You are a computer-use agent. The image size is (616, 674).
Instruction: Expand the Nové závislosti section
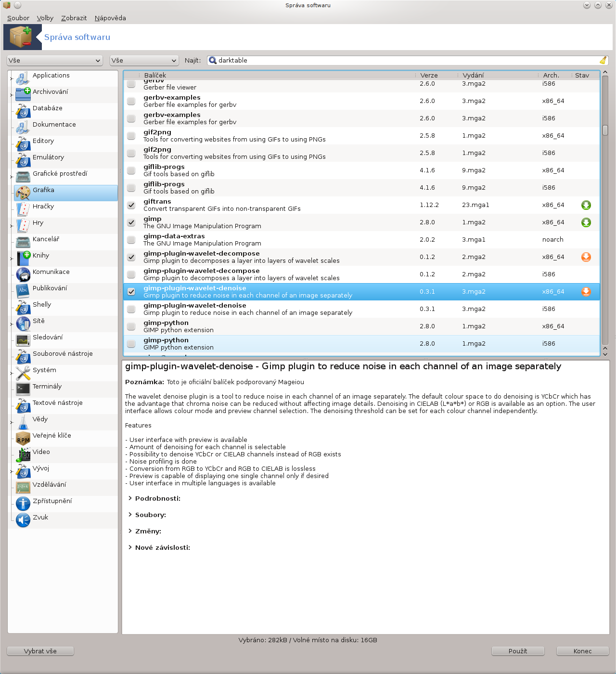point(130,547)
